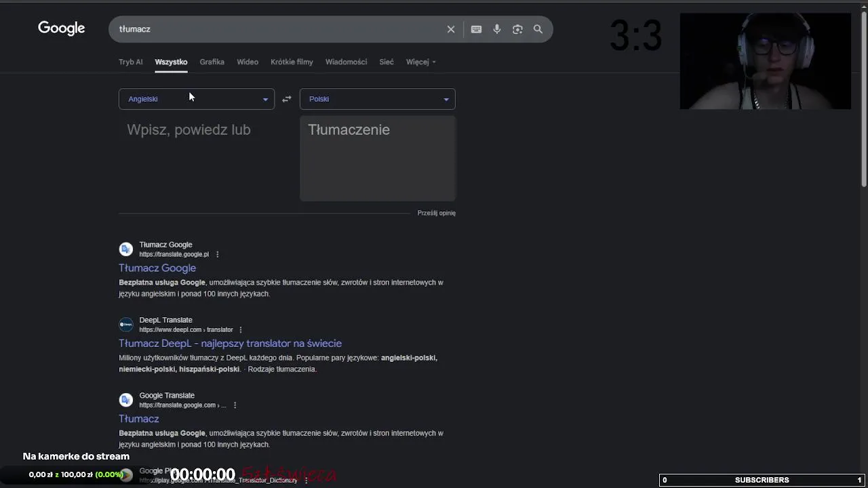This screenshot has width=868, height=488.
Task: Open options menu for DeepL Translate result
Action: click(x=240, y=329)
